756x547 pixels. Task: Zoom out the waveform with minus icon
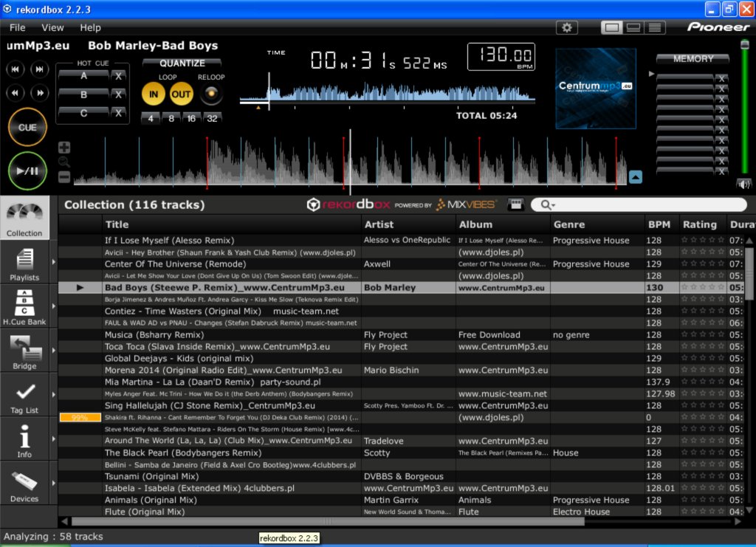64,177
